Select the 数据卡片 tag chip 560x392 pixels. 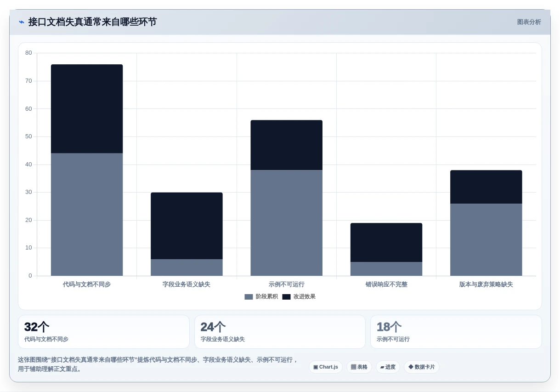[421, 367]
